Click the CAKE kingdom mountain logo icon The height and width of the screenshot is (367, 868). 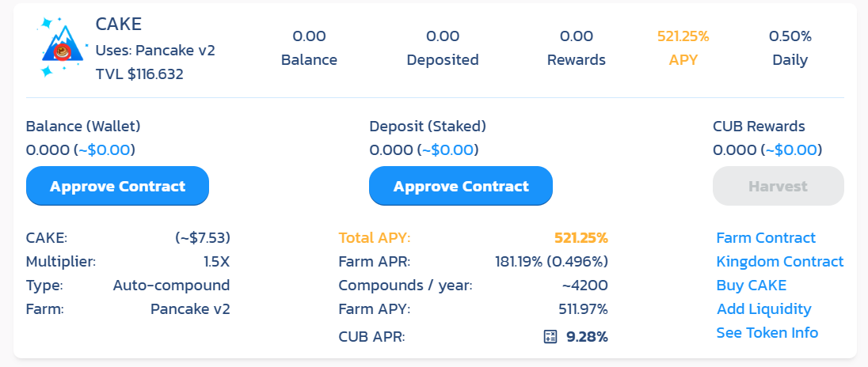(x=62, y=47)
